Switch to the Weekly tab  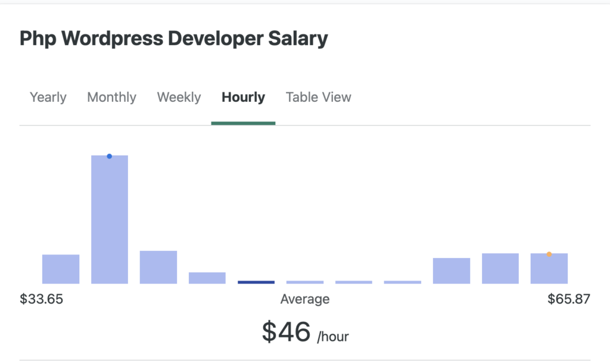(179, 97)
